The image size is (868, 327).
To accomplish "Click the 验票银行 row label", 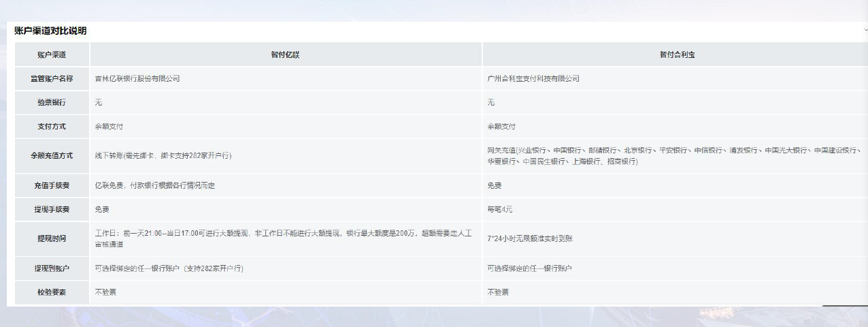I will point(52,102).
